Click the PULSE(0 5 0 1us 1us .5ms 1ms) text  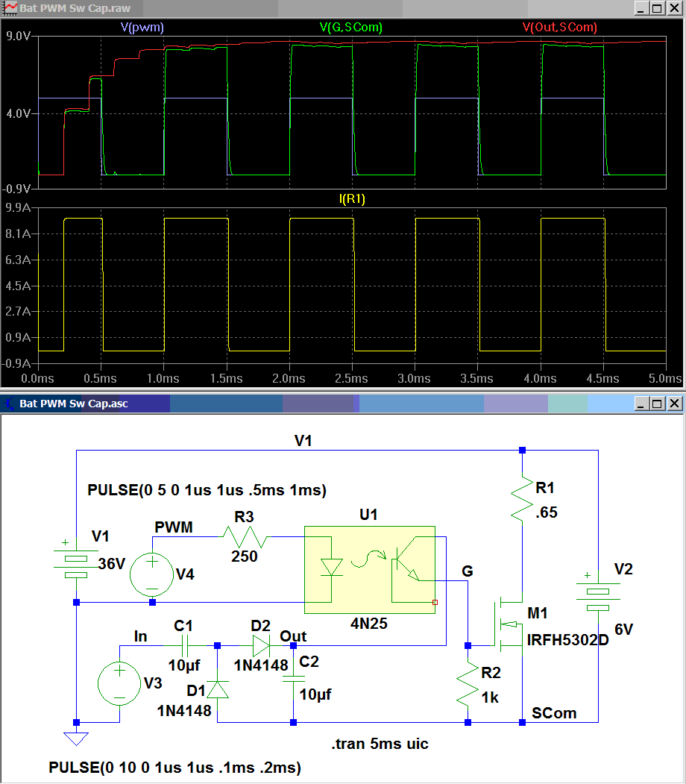tap(207, 490)
